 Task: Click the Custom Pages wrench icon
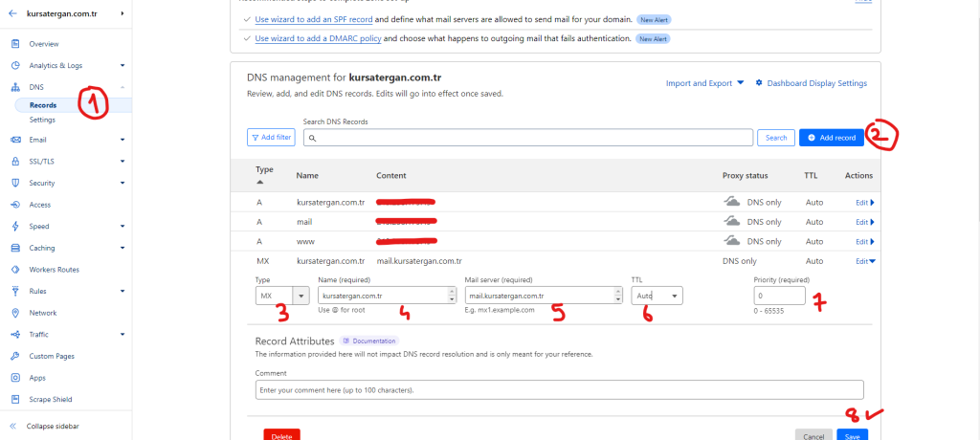[15, 356]
